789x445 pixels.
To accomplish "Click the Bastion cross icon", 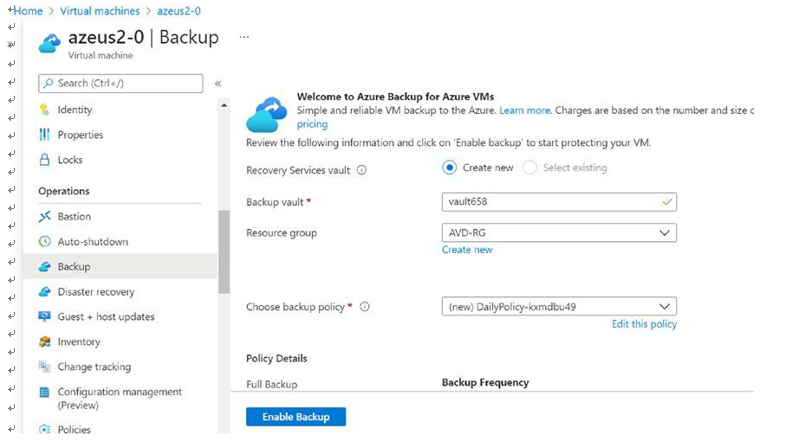I will tap(44, 216).
